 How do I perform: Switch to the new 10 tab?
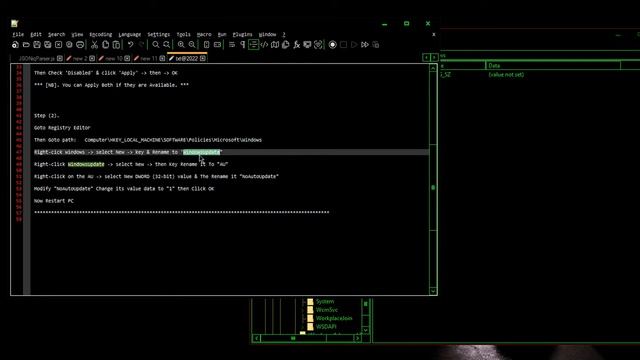[x=114, y=58]
